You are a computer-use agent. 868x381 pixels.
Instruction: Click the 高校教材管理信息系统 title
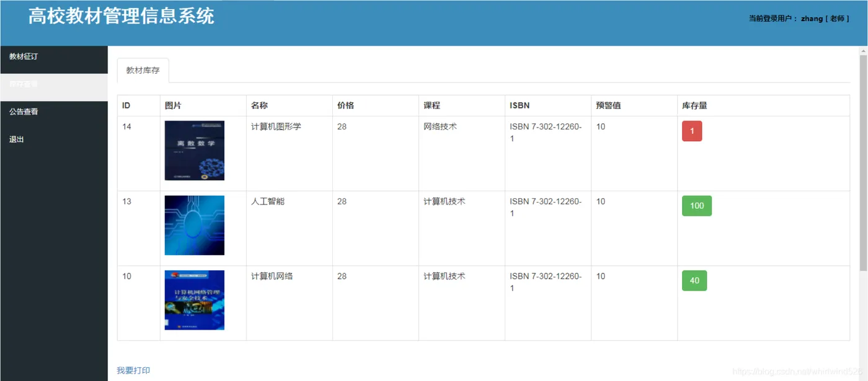click(x=122, y=16)
